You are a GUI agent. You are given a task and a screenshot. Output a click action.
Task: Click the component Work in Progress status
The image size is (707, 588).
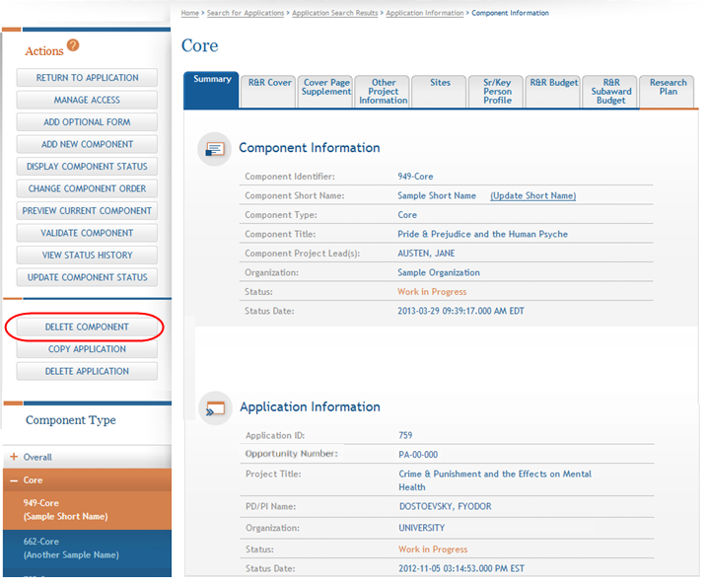[432, 291]
